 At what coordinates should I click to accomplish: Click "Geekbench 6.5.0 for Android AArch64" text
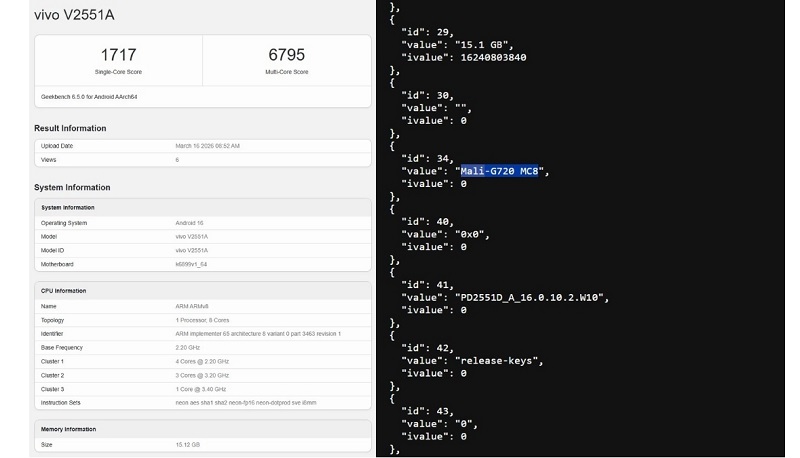(x=89, y=97)
